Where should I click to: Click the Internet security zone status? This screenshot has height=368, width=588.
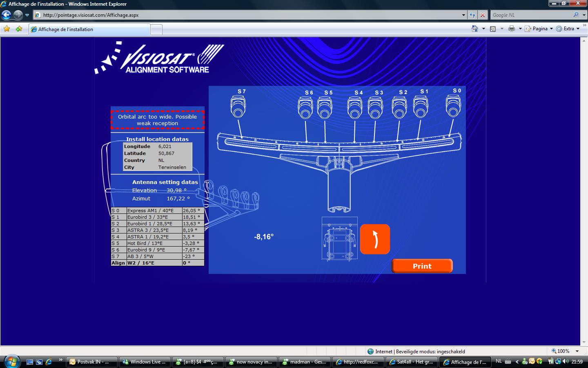pos(416,351)
